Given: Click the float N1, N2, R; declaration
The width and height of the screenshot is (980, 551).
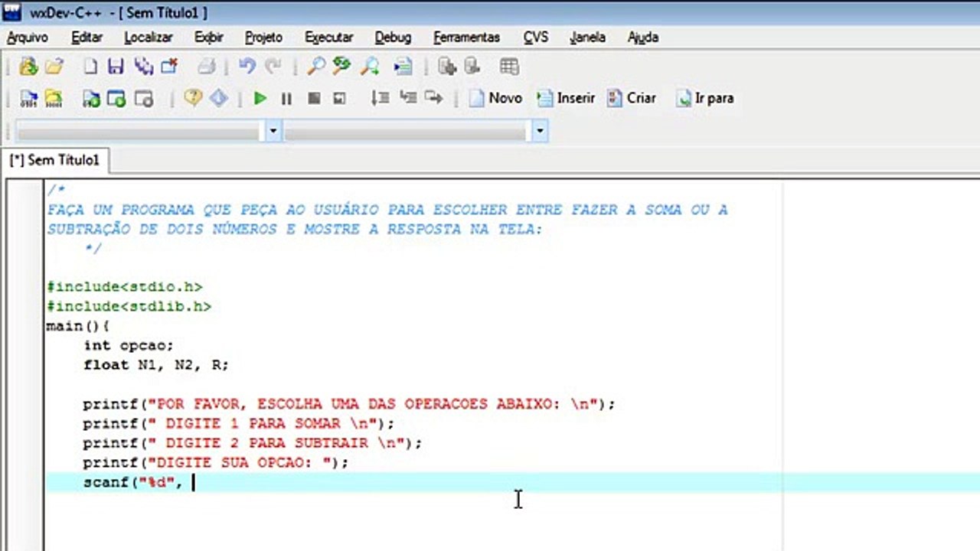Looking at the screenshot, I should pos(156,365).
